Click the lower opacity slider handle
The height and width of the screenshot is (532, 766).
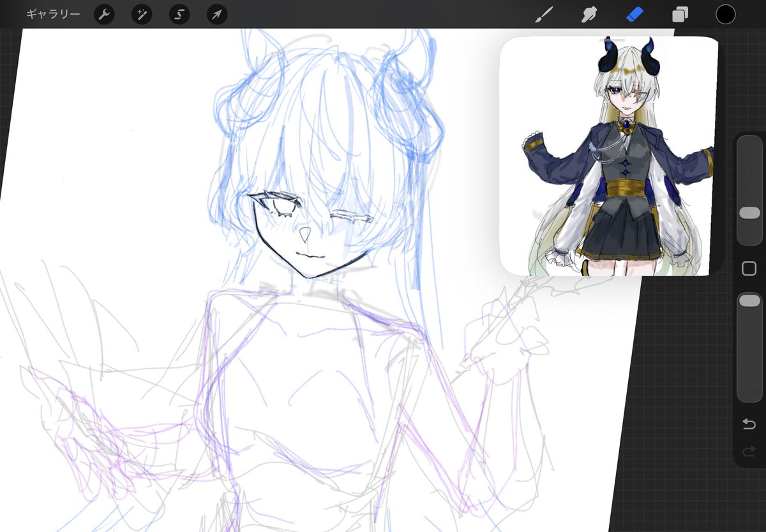(749, 300)
